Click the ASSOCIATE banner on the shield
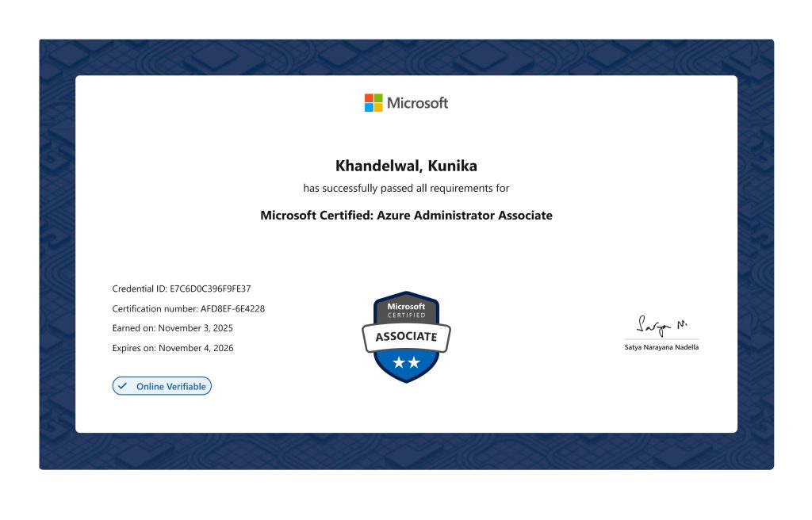812x520 pixels. (x=406, y=337)
